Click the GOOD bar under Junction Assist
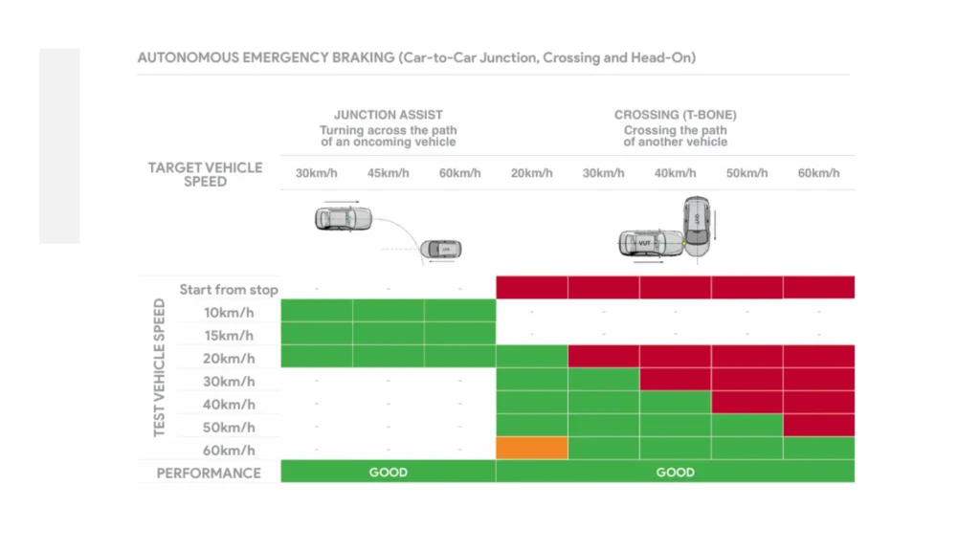980x551 pixels. tap(388, 473)
